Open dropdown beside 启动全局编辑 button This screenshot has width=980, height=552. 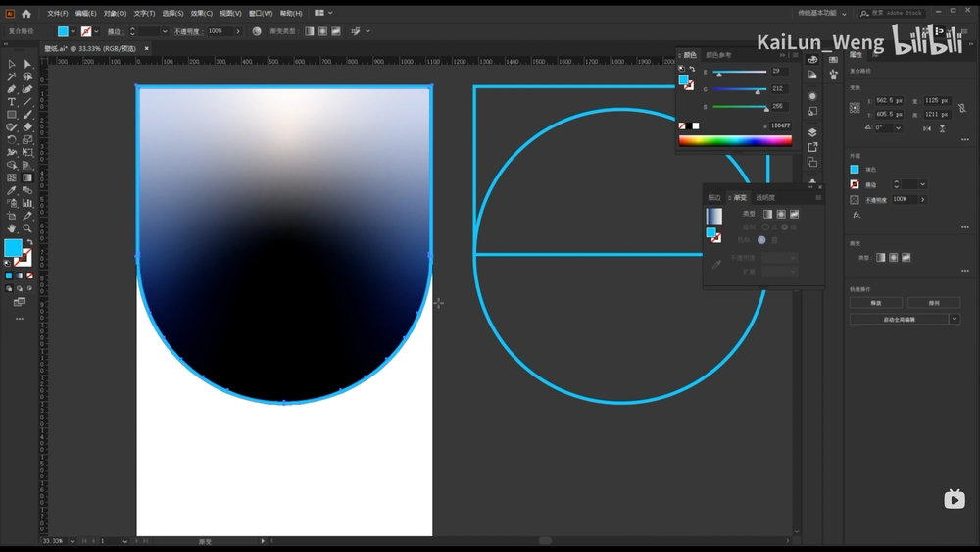pos(955,319)
